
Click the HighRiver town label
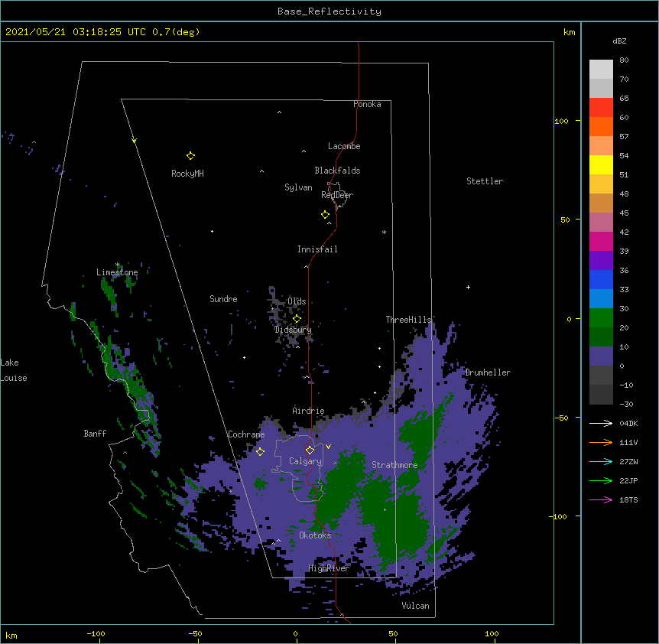pos(329,568)
